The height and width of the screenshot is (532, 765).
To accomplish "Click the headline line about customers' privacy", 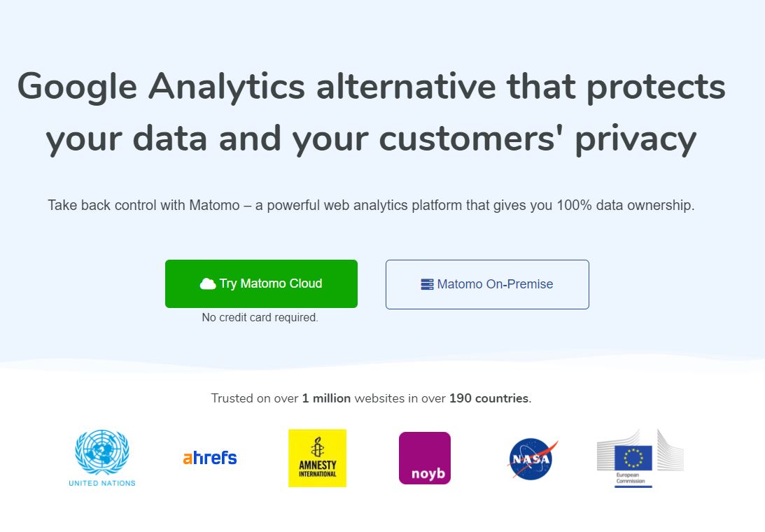I will 371,139.
